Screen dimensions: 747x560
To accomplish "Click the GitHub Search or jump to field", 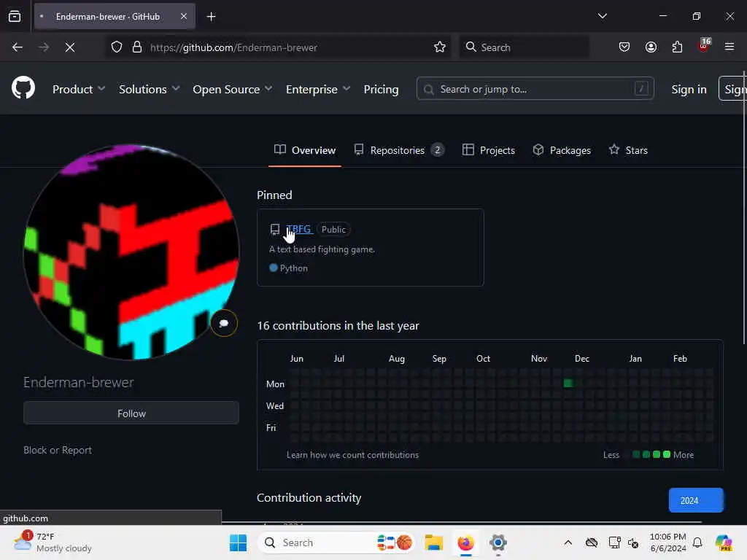I will pyautogui.click(x=535, y=88).
